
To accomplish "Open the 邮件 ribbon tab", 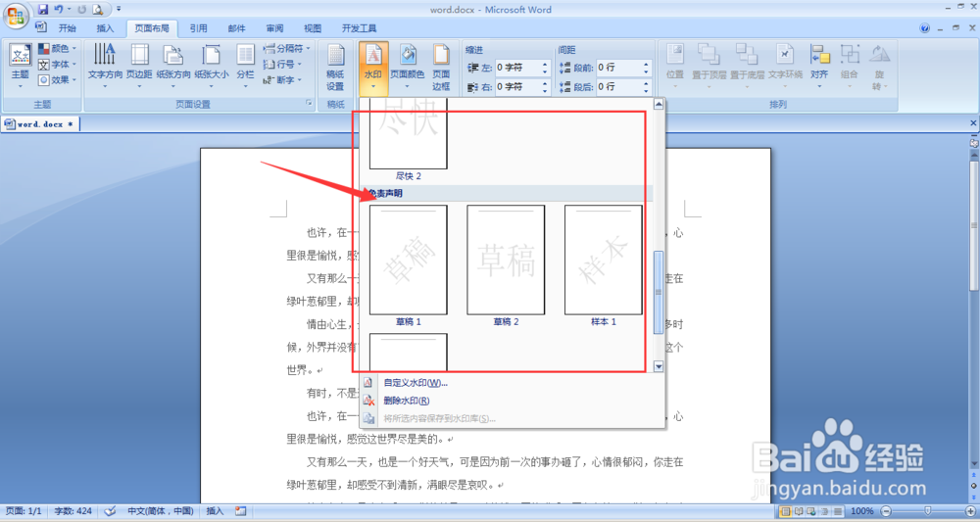I will coord(236,28).
